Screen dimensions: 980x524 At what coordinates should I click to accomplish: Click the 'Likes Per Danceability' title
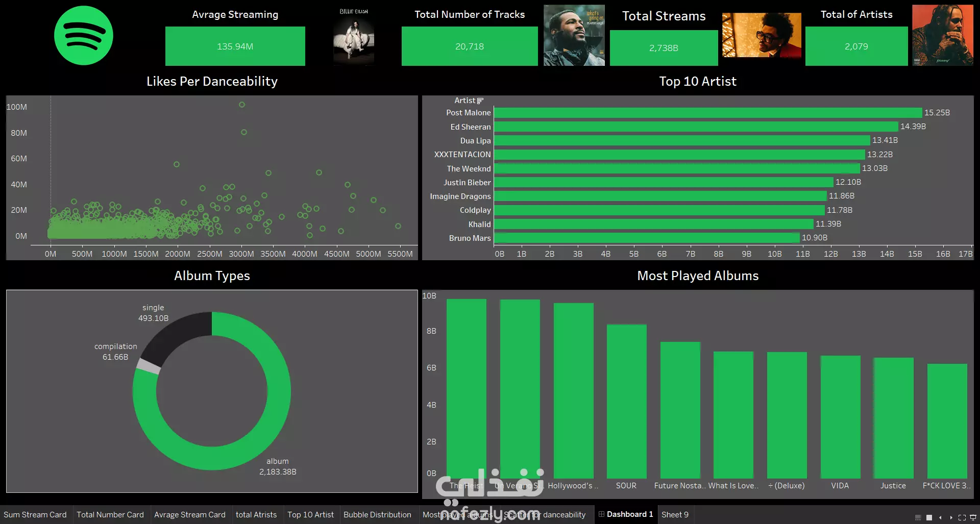(x=212, y=82)
